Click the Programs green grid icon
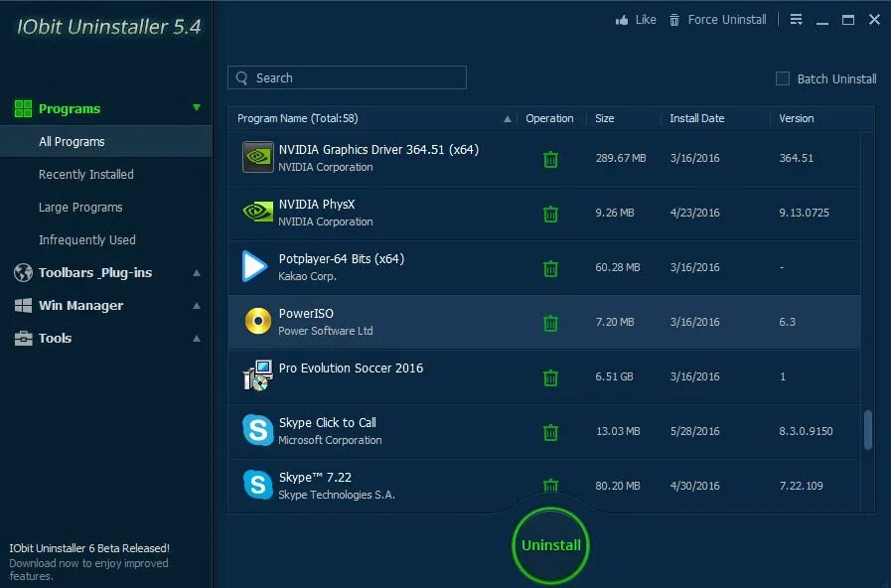891x588 pixels. (23, 108)
